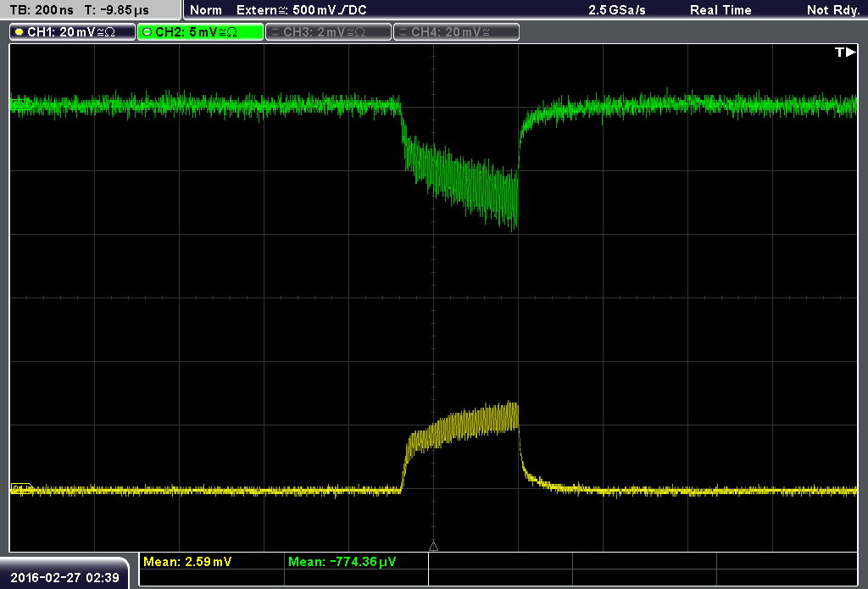868x589 pixels.
Task: Select the CH1: 20 mV channel tab
Action: pyautogui.click(x=73, y=32)
